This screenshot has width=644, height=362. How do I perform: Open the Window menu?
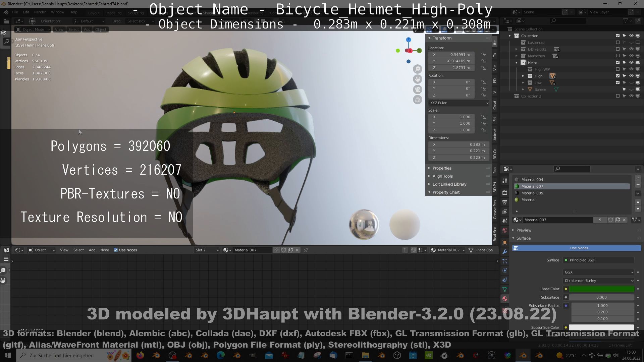(57, 12)
